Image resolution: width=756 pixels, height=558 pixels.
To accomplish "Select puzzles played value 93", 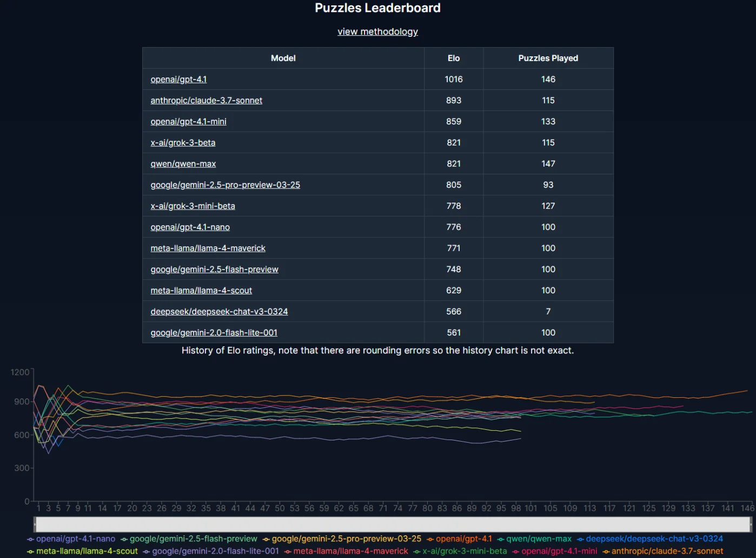I will (x=548, y=185).
